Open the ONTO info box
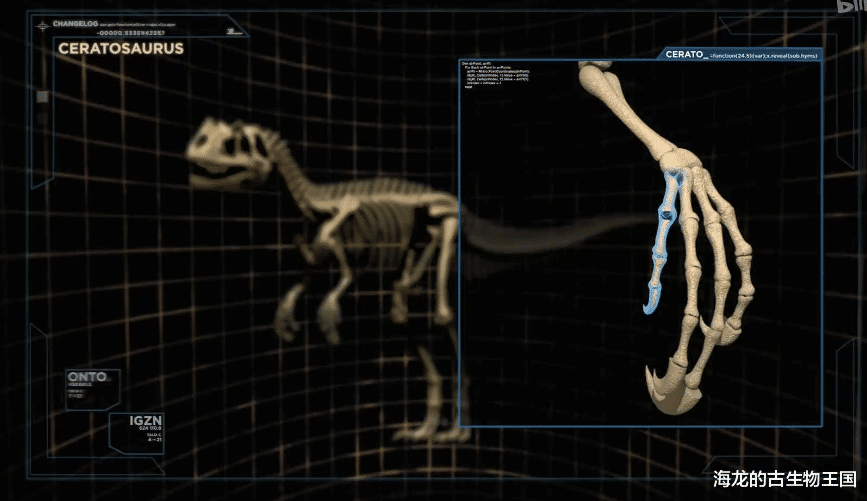 (x=92, y=390)
